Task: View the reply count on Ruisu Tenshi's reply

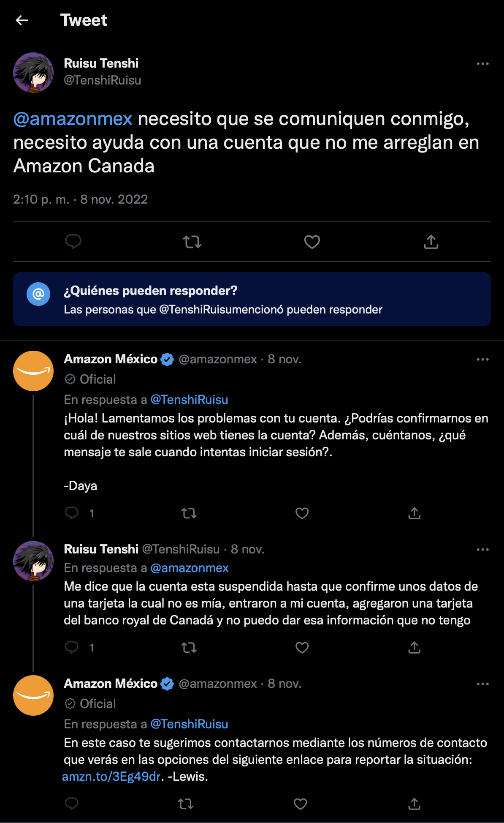Action: point(91,647)
